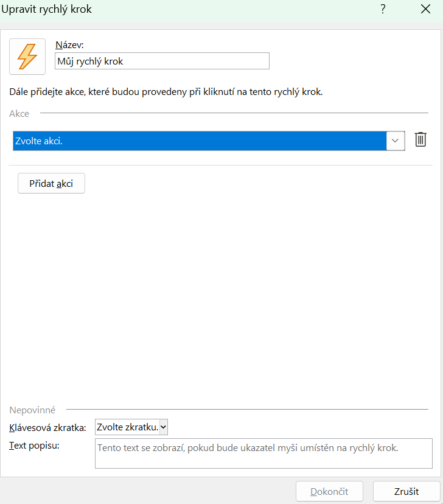Click into the Text popisu box
The image size is (443, 504).
point(263,454)
